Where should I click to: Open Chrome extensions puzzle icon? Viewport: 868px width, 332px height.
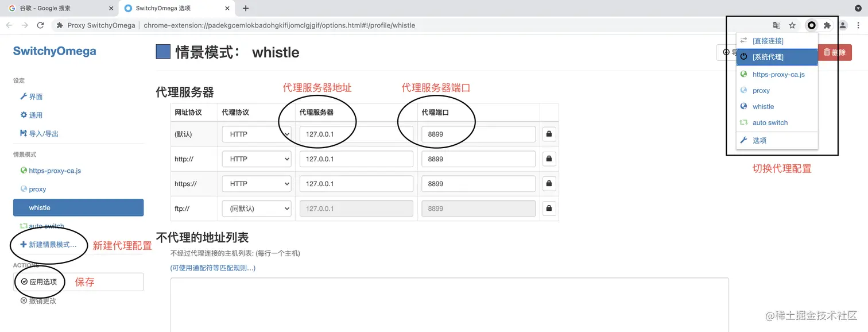click(827, 25)
